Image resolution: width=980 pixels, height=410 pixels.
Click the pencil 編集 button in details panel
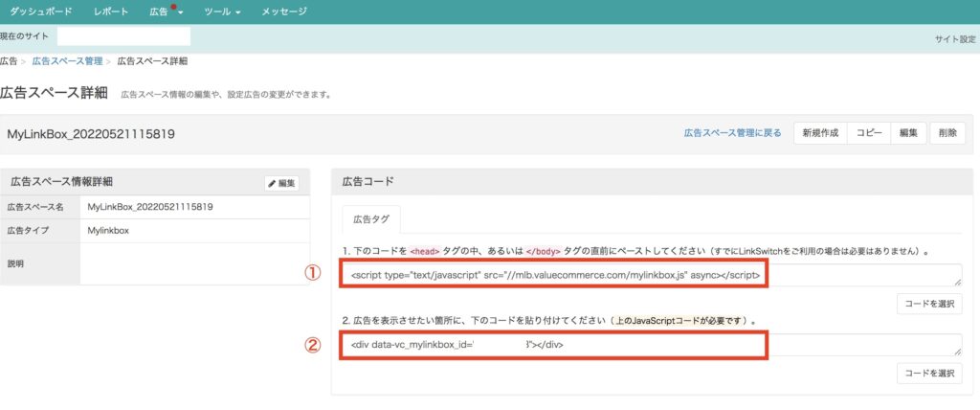pos(282,183)
